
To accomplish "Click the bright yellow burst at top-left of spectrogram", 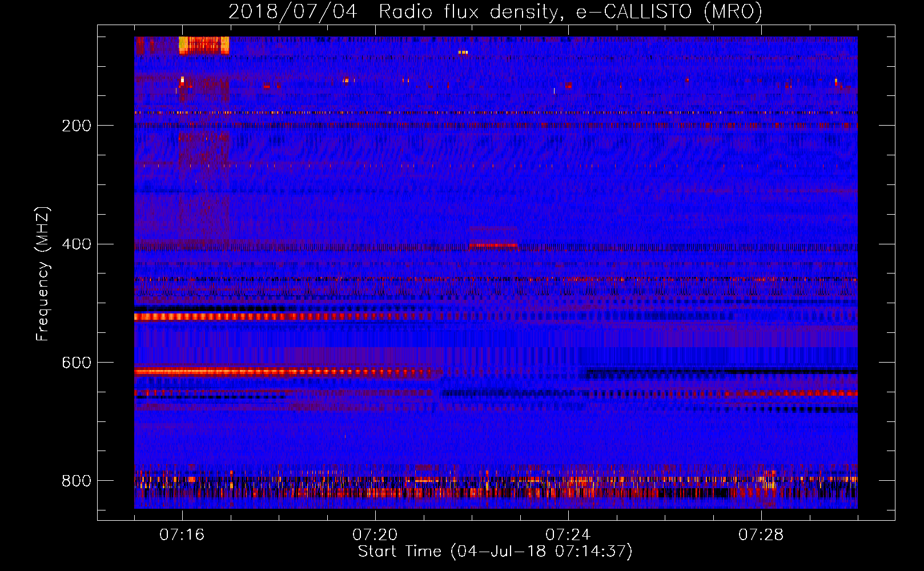I will click(204, 45).
